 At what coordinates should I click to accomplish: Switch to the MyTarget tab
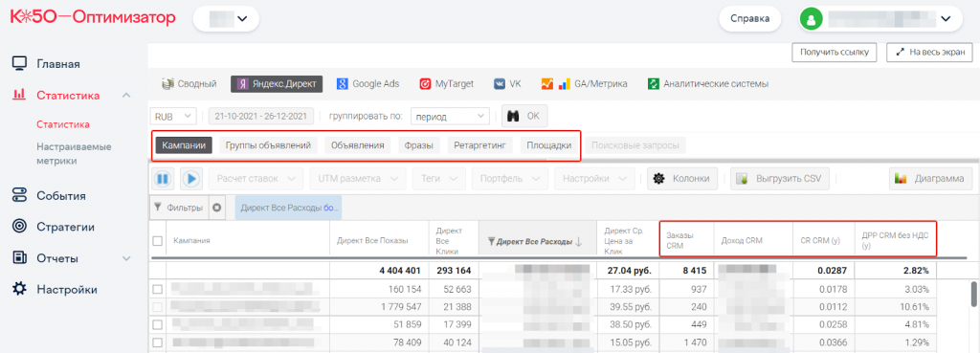click(x=446, y=84)
